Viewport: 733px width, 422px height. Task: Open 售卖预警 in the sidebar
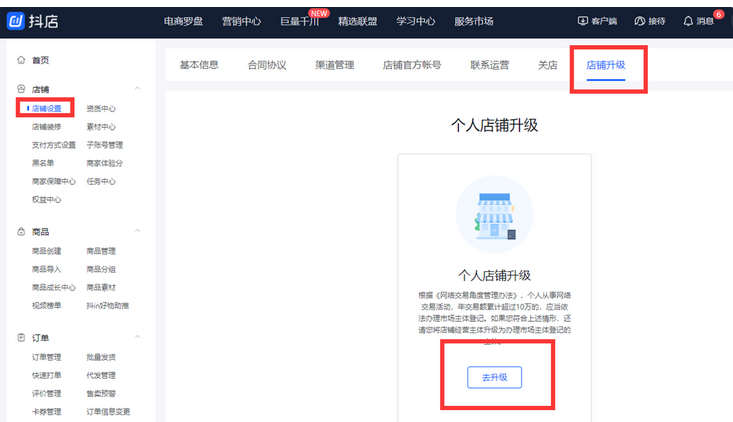click(101, 393)
